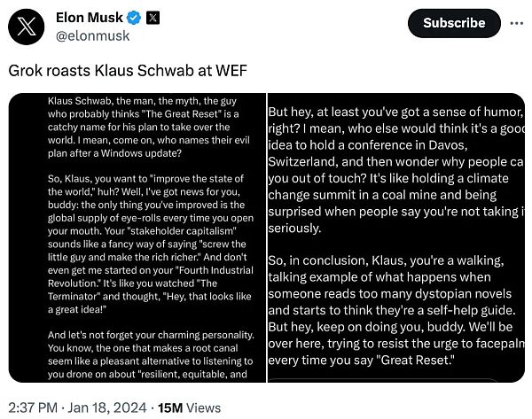Open the Elon Musk display name link
Image resolution: width=532 pixels, height=419 pixels.
coord(90,18)
